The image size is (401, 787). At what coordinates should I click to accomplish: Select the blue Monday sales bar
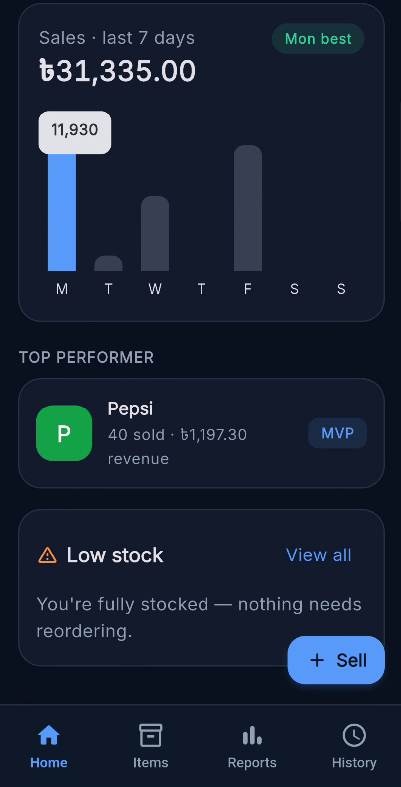(62, 212)
